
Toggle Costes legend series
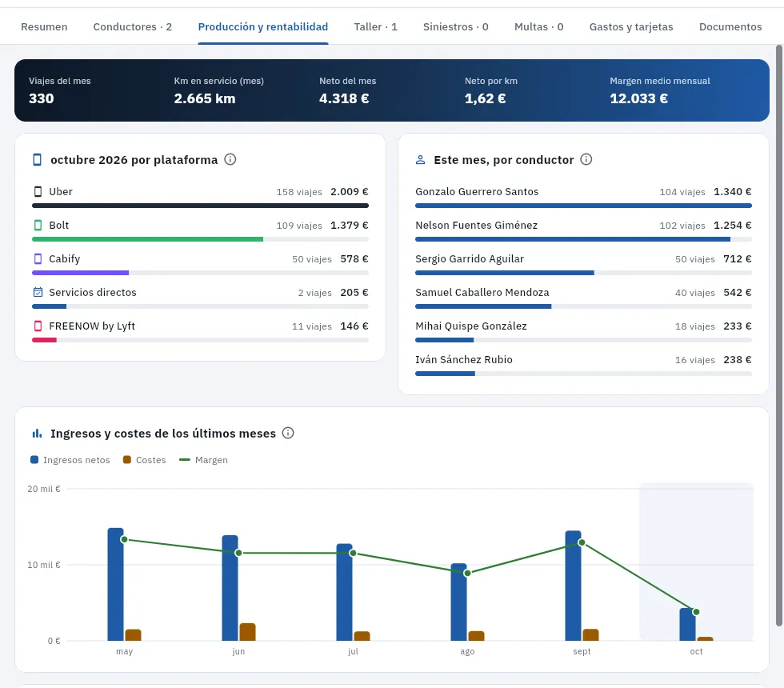tap(145, 460)
